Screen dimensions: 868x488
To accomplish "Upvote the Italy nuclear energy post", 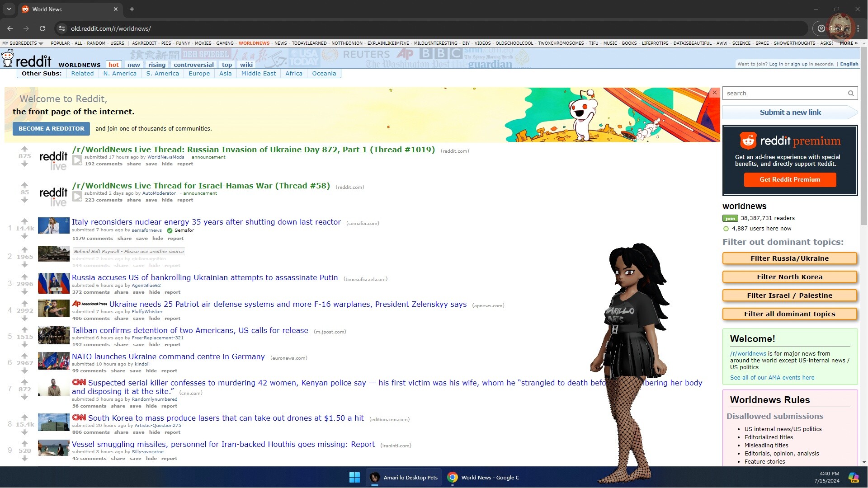I will tap(25, 221).
